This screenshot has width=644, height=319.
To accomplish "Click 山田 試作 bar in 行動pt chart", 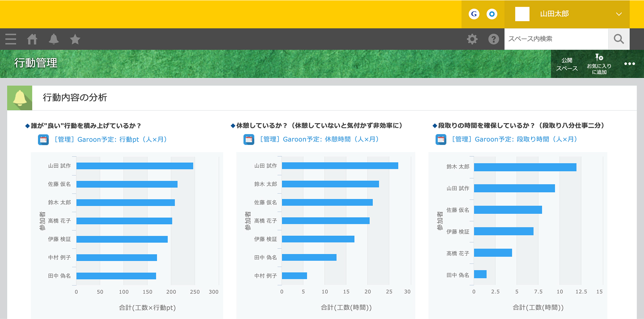I will [x=135, y=166].
